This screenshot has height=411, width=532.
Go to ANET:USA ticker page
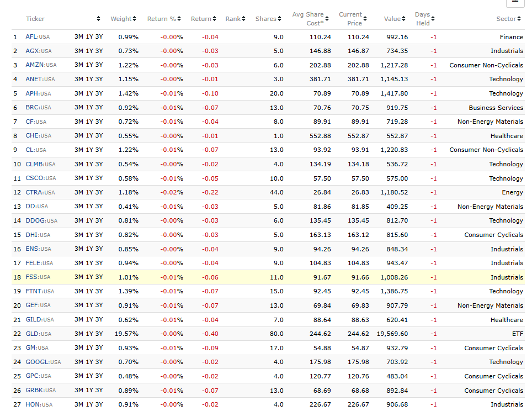pos(40,79)
